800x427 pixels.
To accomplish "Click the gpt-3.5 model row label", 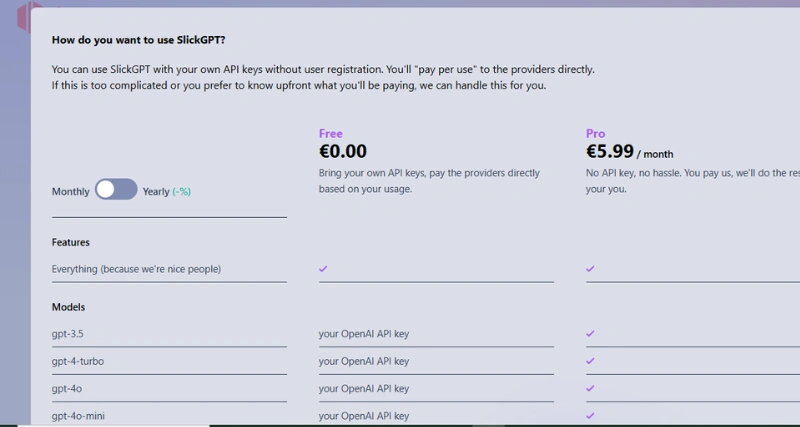I will (67, 334).
